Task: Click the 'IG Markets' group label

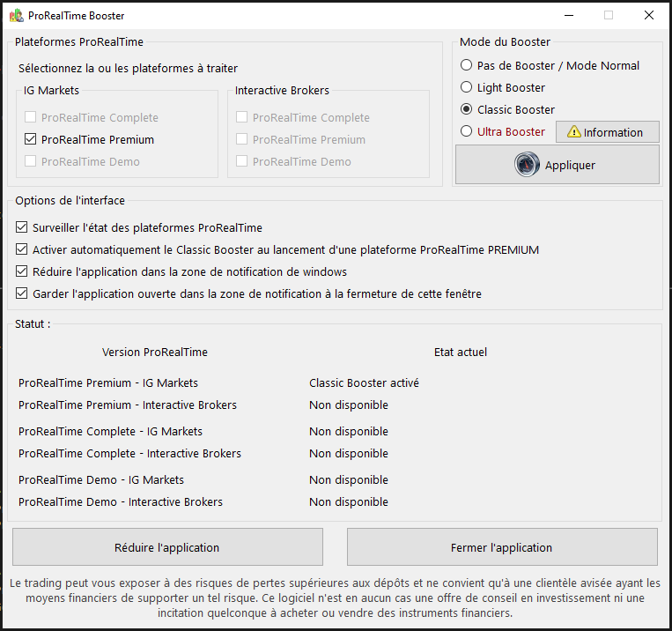Action: pyautogui.click(x=51, y=91)
